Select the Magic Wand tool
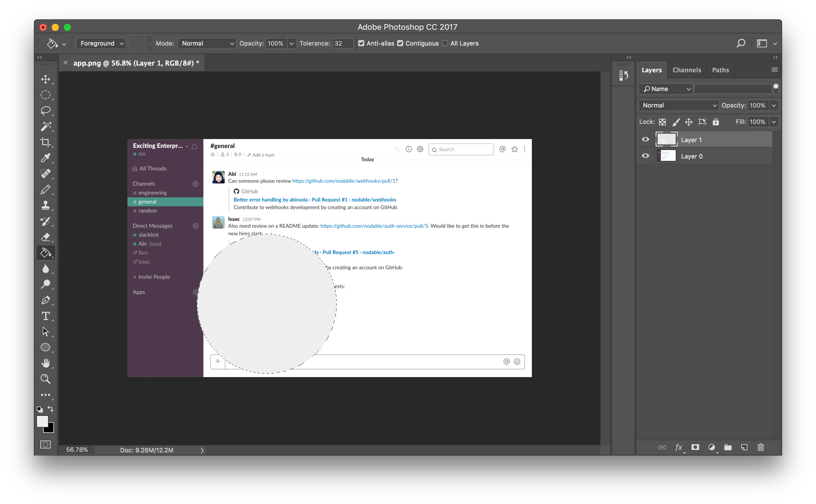Screen dimensions: 816x504 coord(46,126)
